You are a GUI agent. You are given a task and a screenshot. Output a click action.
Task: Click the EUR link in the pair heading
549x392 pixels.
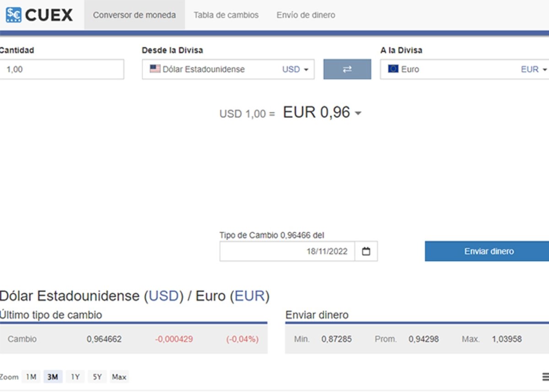250,296
